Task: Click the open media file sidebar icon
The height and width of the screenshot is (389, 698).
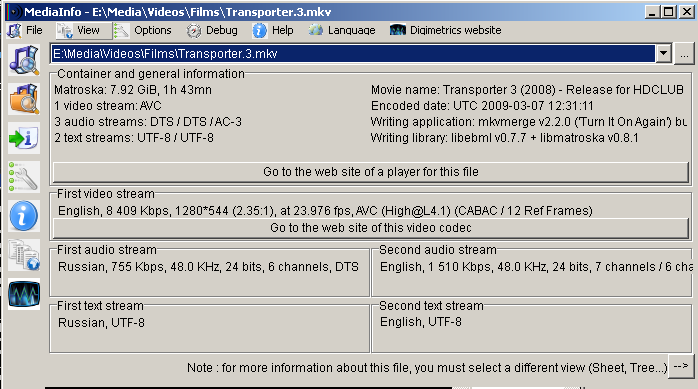Action: pos(24,60)
